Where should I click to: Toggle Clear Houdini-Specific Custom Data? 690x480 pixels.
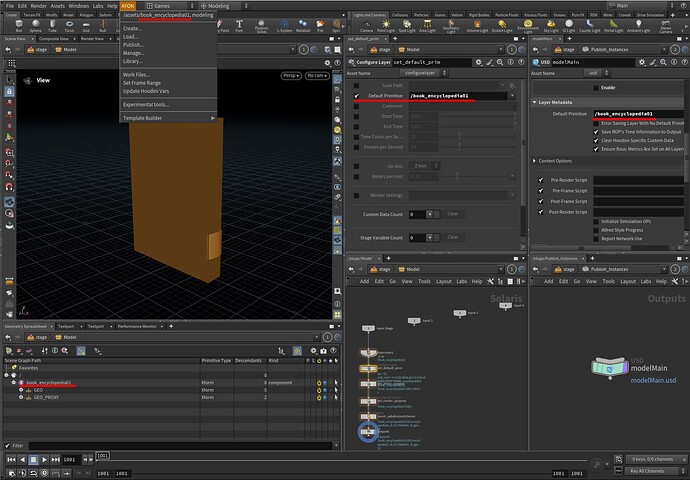596,140
